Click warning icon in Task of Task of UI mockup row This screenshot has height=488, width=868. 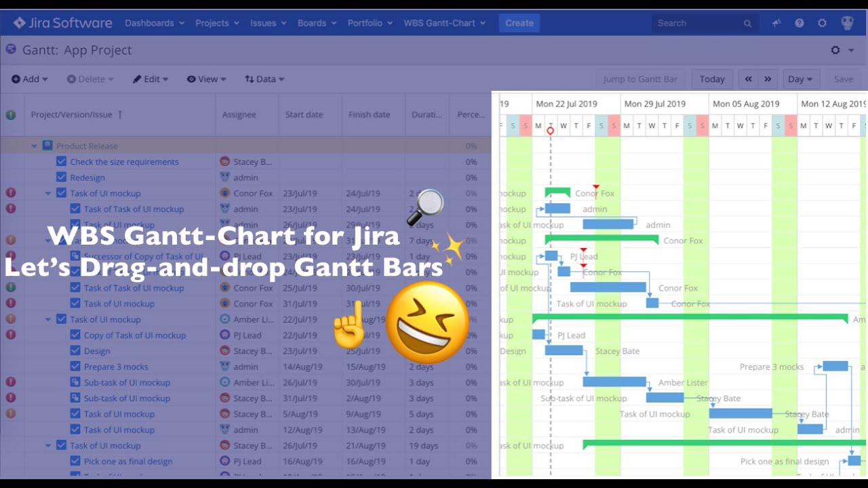pos(11,209)
